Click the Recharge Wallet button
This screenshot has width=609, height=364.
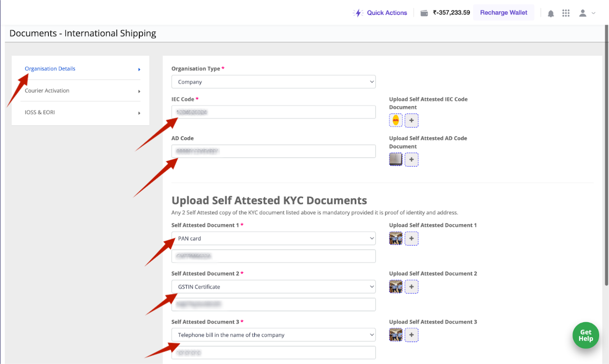(504, 13)
